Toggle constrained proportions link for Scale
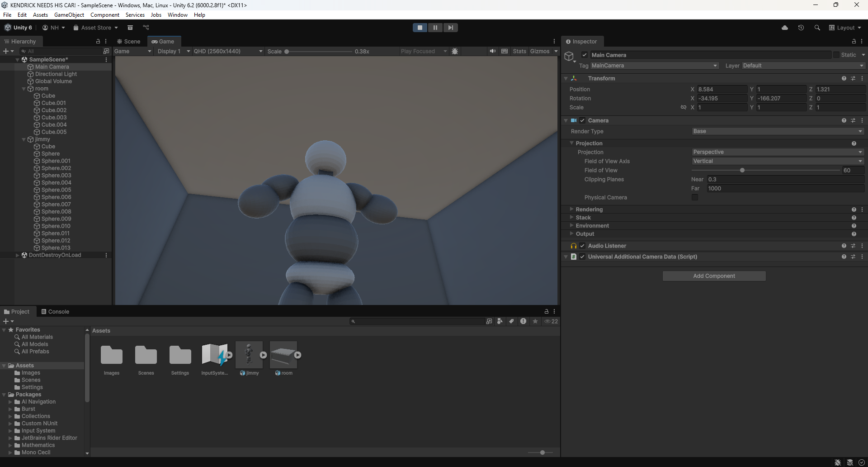Image resolution: width=868 pixels, height=467 pixels. tap(684, 107)
